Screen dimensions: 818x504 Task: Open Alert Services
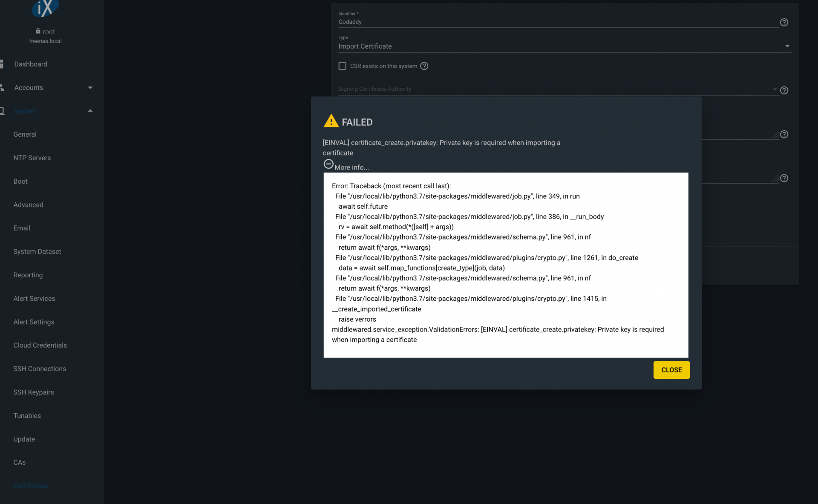click(x=34, y=298)
